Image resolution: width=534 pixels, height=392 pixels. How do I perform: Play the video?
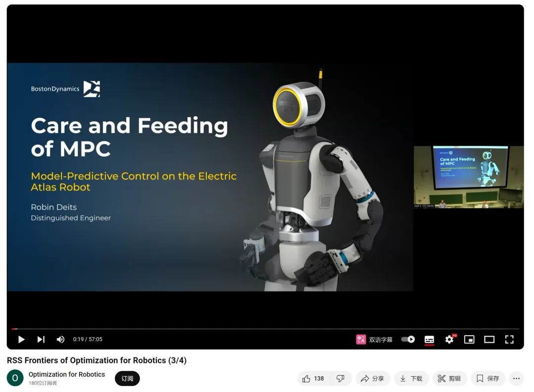[x=21, y=340]
